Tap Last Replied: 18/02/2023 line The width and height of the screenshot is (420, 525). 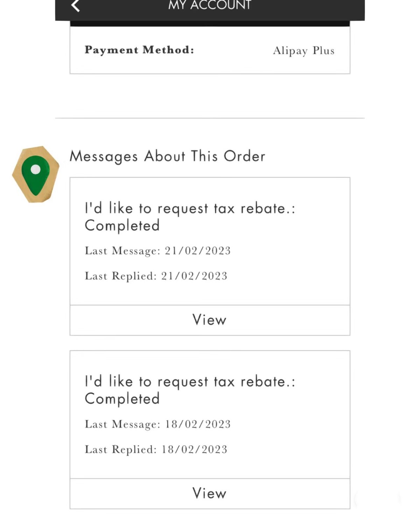[156, 449]
